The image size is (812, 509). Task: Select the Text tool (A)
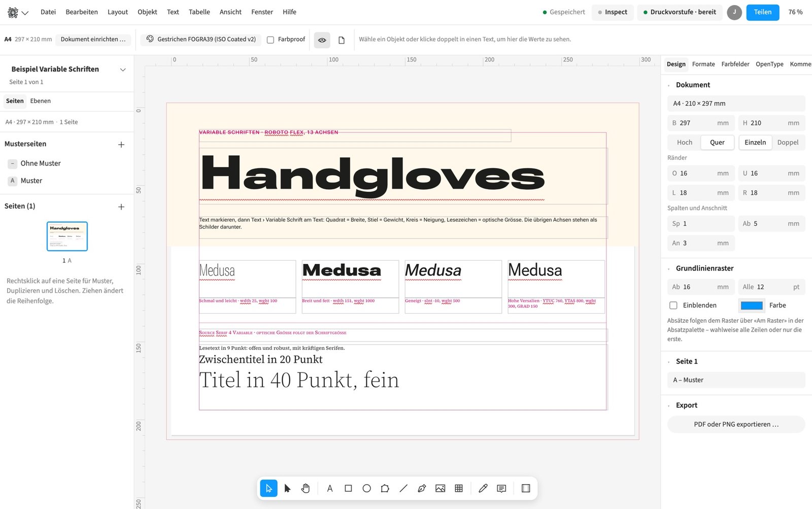click(x=330, y=488)
